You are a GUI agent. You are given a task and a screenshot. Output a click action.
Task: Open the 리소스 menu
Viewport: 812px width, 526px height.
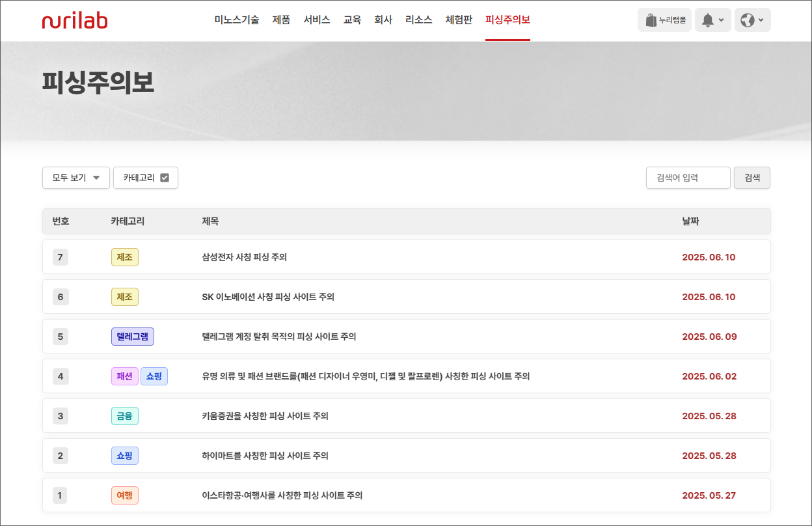click(418, 20)
